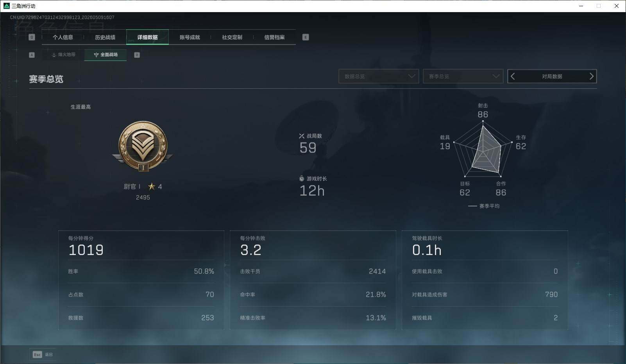This screenshot has height=364, width=626.
Task: Go to the 社交定制 tab
Action: (x=232, y=37)
